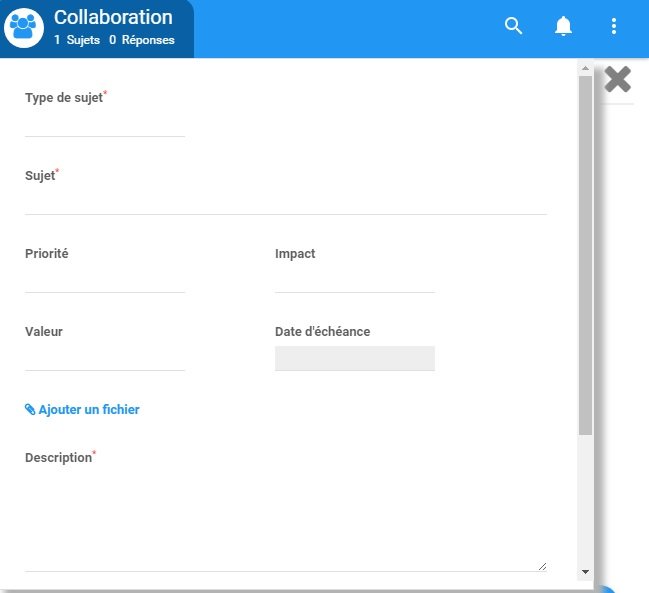Select the "1 Sujets" counter
The height and width of the screenshot is (593, 649).
tap(77, 40)
